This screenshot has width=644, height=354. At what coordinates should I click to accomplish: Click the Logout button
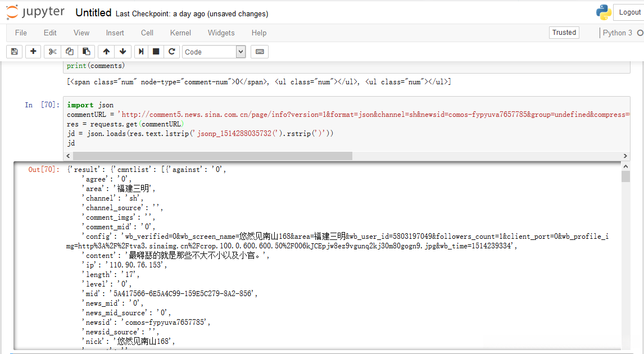click(629, 12)
